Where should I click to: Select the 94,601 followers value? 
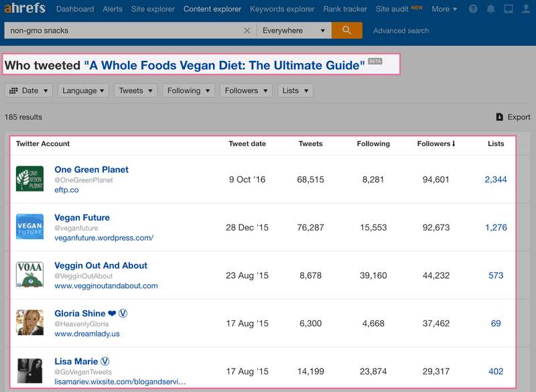(436, 180)
